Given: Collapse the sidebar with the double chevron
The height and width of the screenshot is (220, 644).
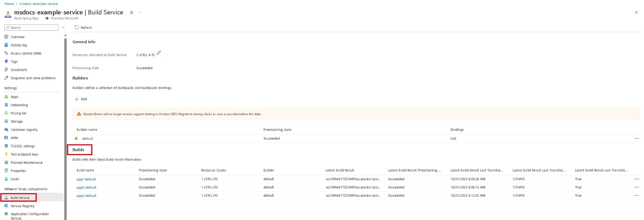Looking at the screenshot, I should click(63, 27).
